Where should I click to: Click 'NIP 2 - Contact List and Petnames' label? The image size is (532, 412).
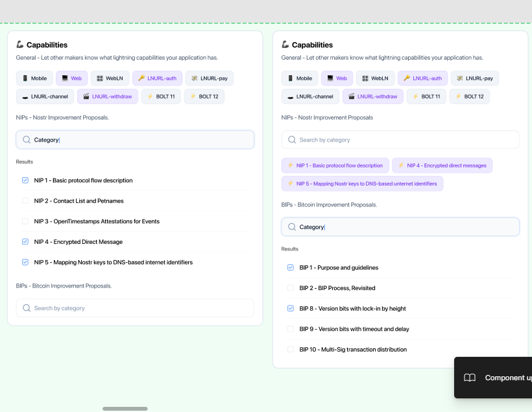pos(79,201)
